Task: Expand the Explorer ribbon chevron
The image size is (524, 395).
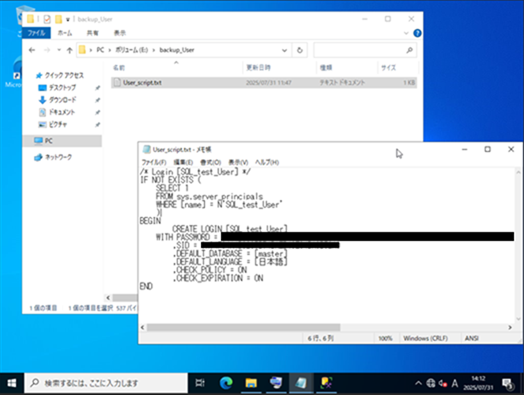Action: [x=406, y=33]
